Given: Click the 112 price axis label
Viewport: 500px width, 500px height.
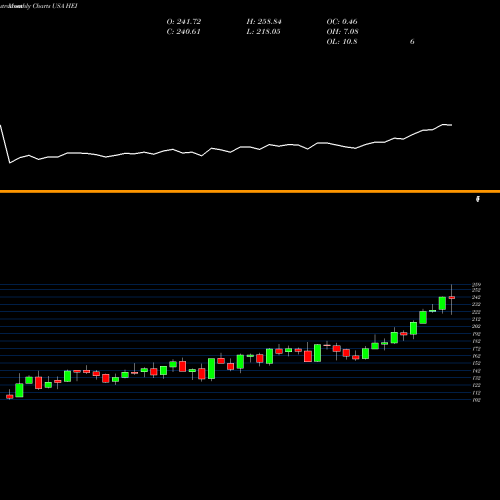Looking at the screenshot, I should pyautogui.click(x=477, y=393).
